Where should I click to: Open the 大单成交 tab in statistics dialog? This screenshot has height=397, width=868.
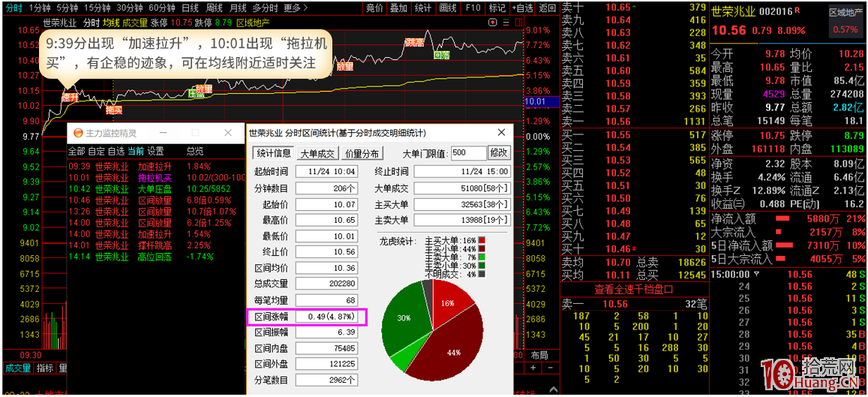[x=318, y=153]
